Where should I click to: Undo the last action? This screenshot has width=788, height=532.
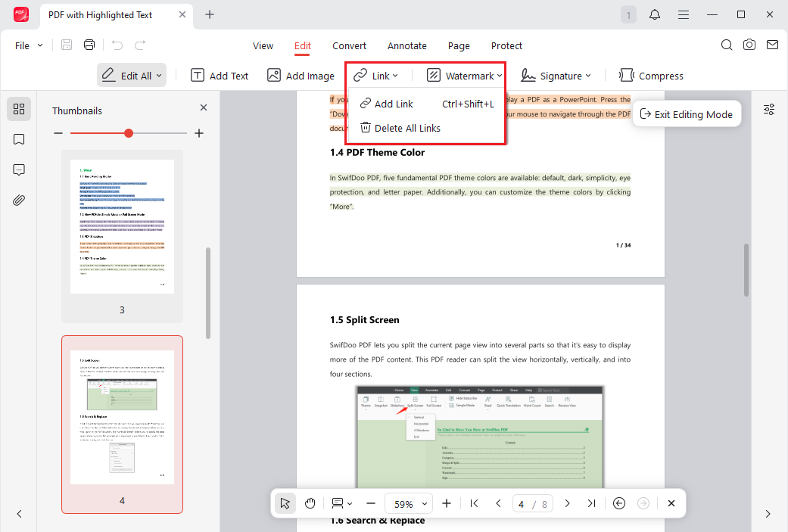click(x=117, y=45)
